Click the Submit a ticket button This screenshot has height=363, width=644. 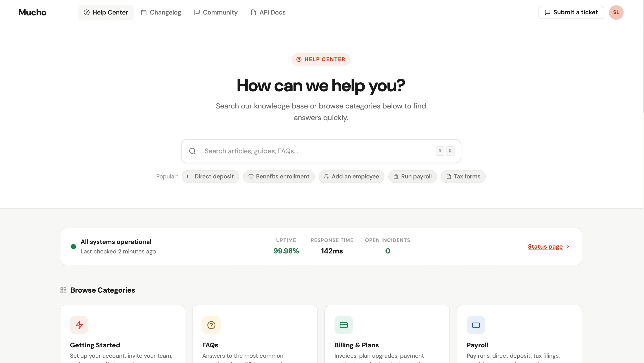coord(571,12)
